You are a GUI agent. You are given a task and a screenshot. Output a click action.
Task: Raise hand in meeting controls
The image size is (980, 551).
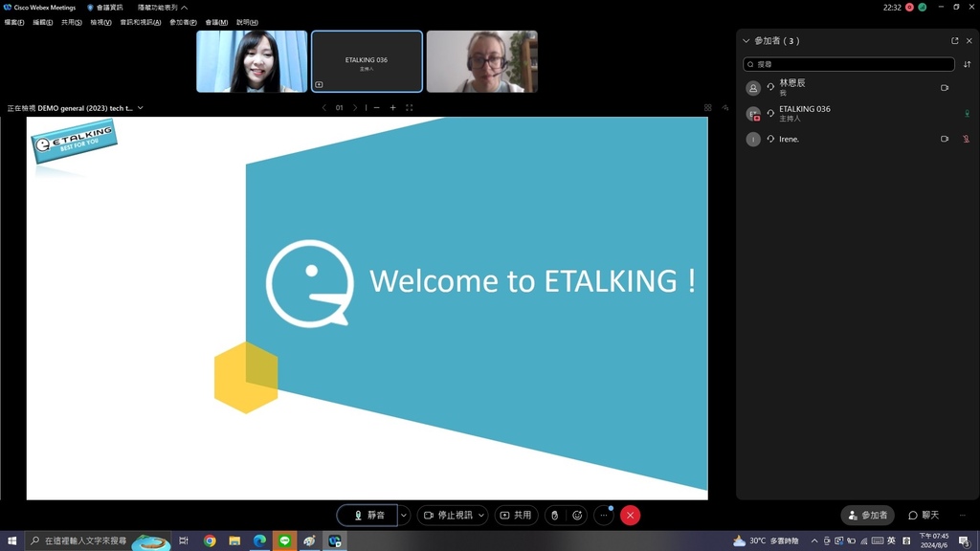coord(554,516)
